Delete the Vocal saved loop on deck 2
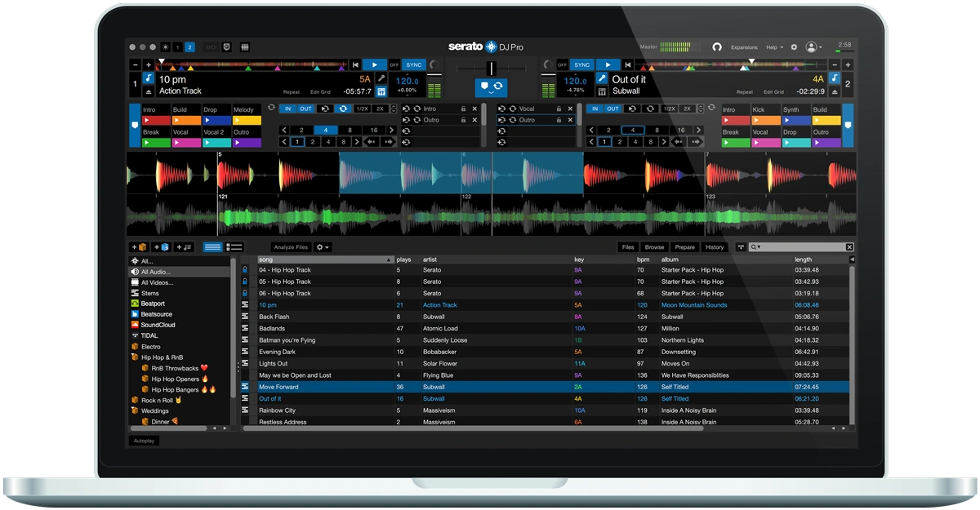Viewport: 980px width, 510px height. (x=571, y=109)
